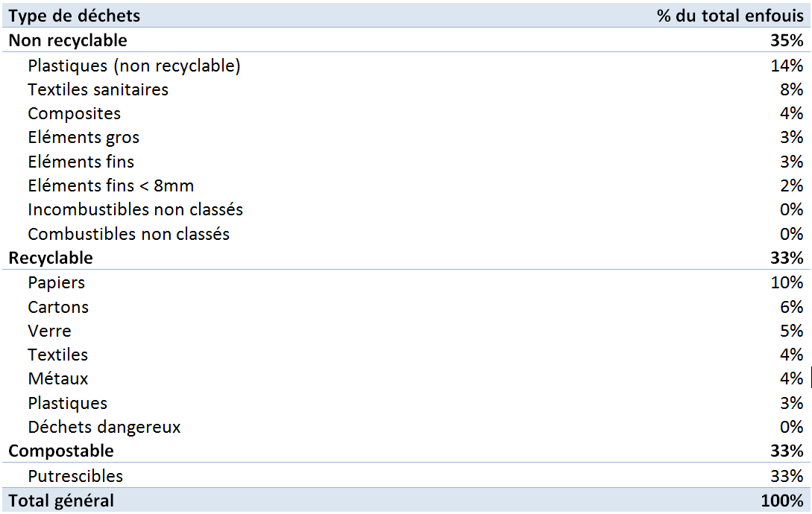Screen dimensions: 812x514
Task: Select the 'Cartons' cell
Action: click(x=58, y=307)
